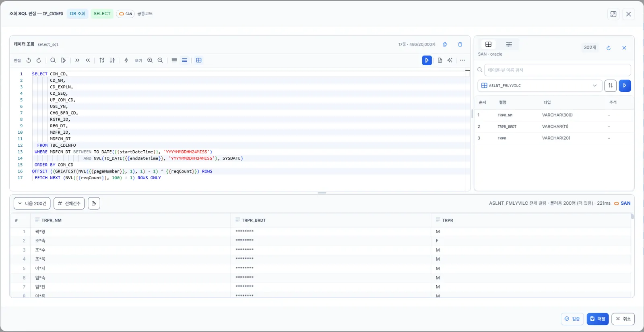
Task: Click the sort order arrows button
Action: [x=611, y=86]
